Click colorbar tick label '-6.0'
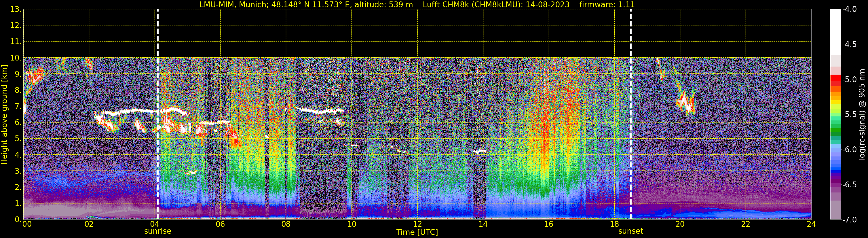This screenshot has height=238, width=868. 849,149
